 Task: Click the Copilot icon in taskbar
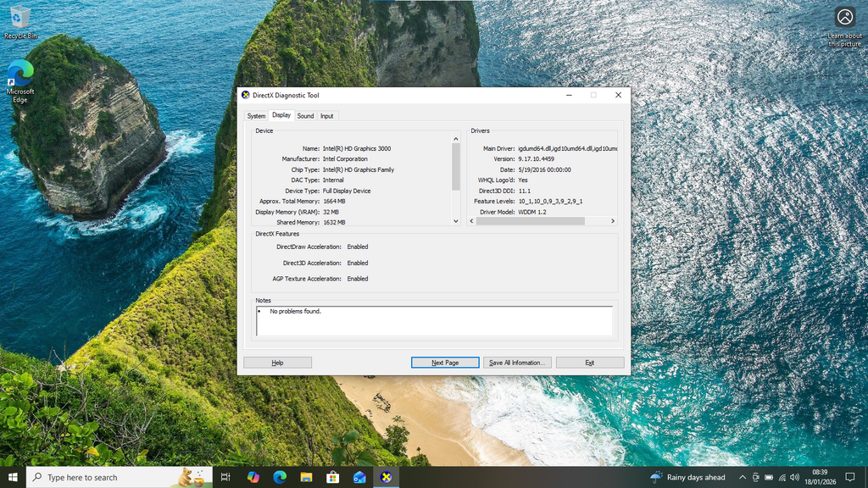pos(253,477)
